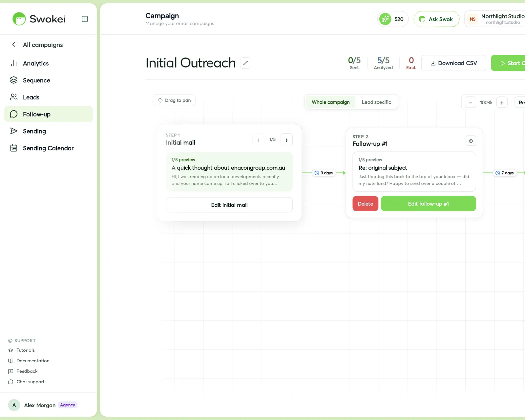Edit the 7 days delay marker

point(505,173)
